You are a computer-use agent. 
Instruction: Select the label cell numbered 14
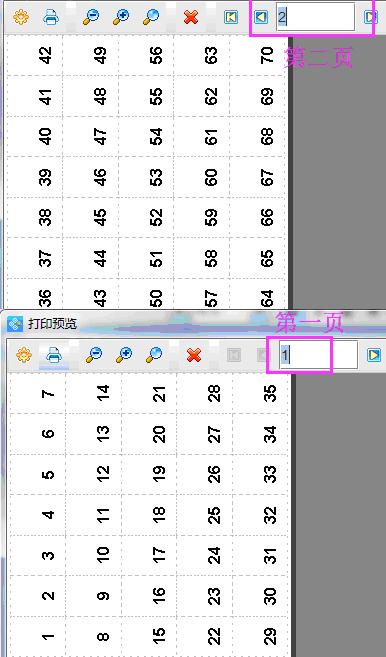[93, 393]
